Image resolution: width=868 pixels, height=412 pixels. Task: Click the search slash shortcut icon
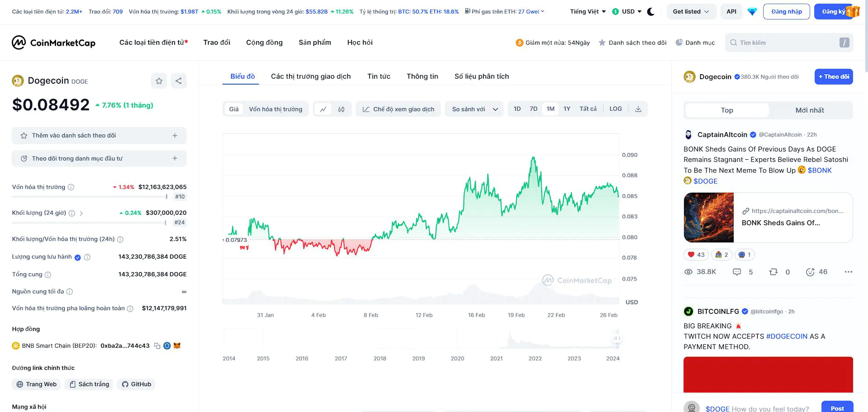[844, 43]
